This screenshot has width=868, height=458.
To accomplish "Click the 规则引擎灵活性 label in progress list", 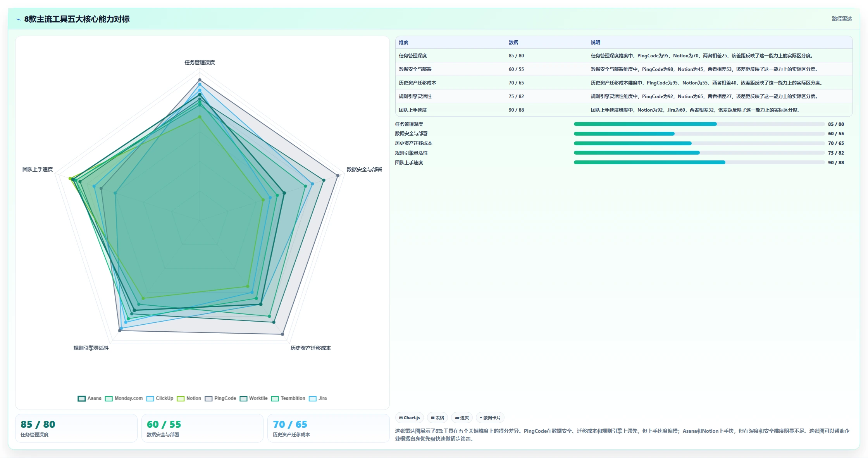I will click(411, 153).
